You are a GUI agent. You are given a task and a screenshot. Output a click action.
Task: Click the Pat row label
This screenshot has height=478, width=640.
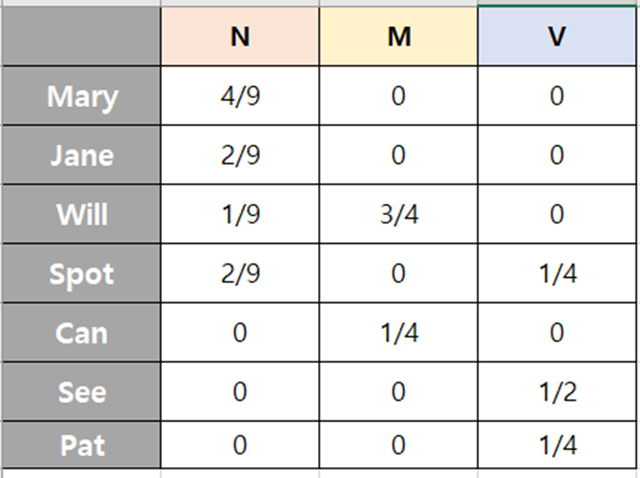point(82,444)
